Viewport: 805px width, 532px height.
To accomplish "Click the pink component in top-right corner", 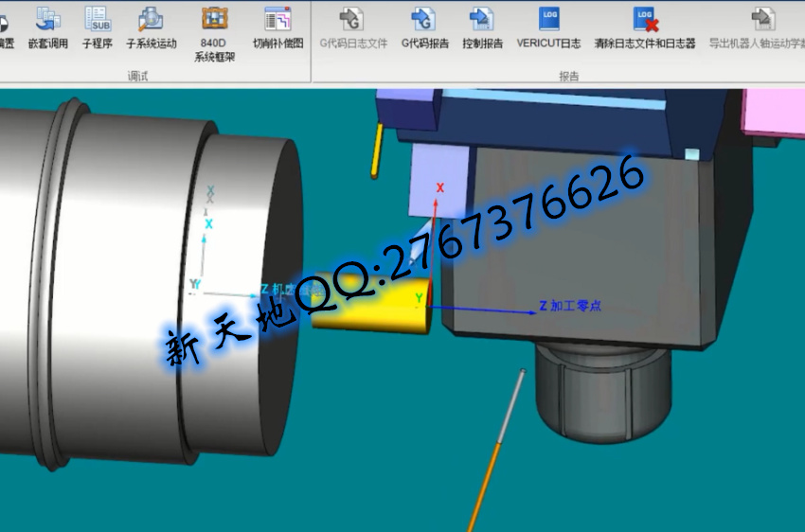I will [x=772, y=114].
